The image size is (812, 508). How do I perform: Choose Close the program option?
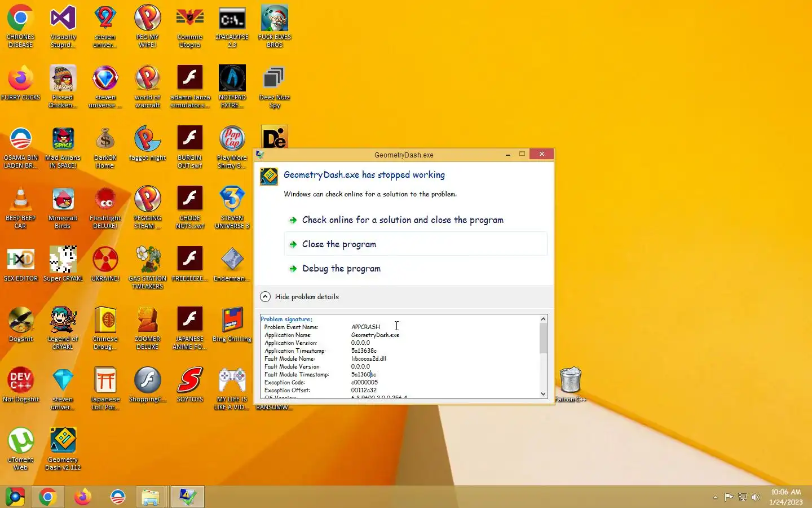click(416, 244)
